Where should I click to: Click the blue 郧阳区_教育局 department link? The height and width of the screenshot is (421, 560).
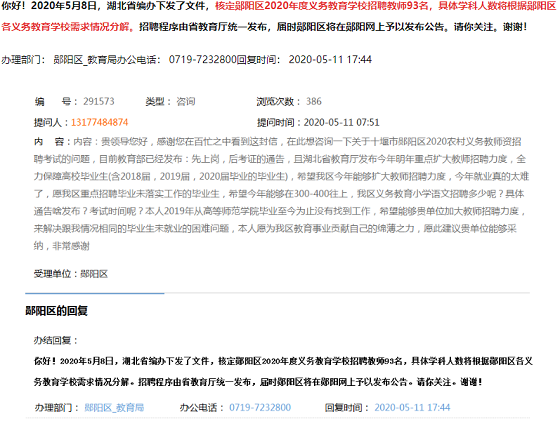(114, 407)
